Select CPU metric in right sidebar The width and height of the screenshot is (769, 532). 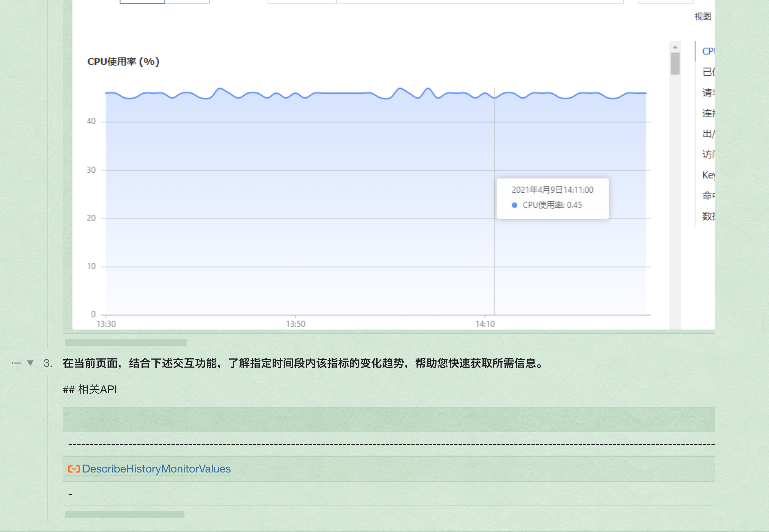click(x=708, y=51)
